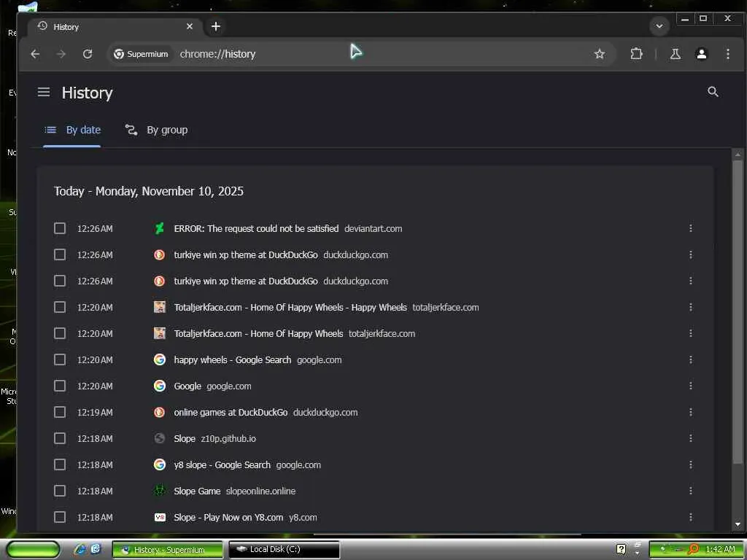
Task: Click the help question mark tray icon
Action: point(621,549)
